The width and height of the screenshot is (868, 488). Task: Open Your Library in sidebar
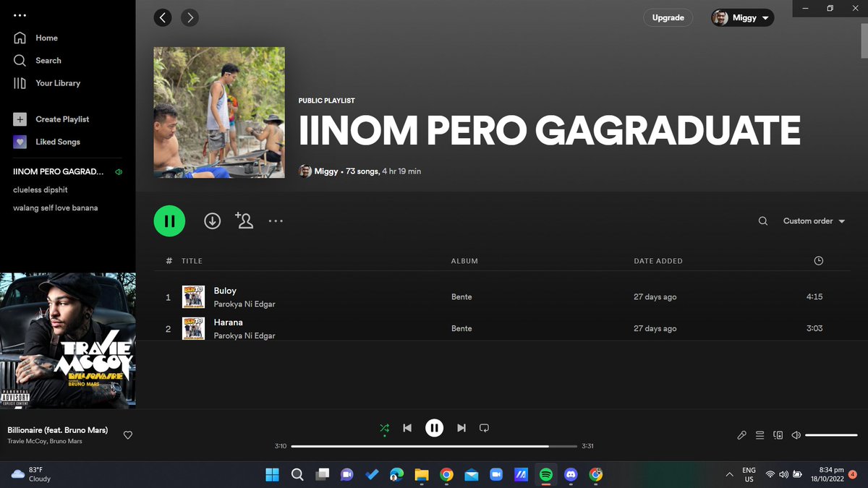coord(47,83)
